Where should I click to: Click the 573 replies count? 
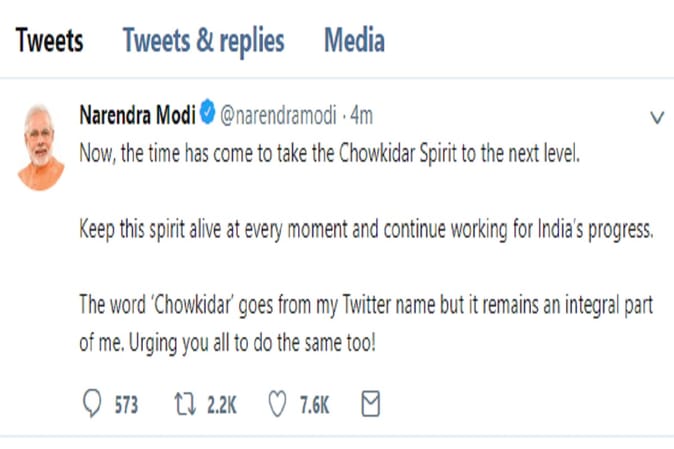(x=125, y=405)
